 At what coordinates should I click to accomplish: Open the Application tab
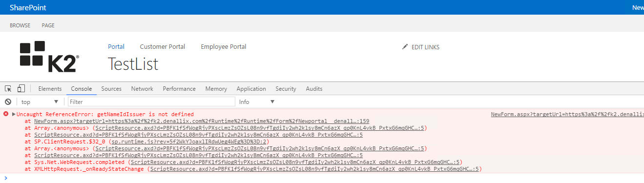pyautogui.click(x=251, y=89)
